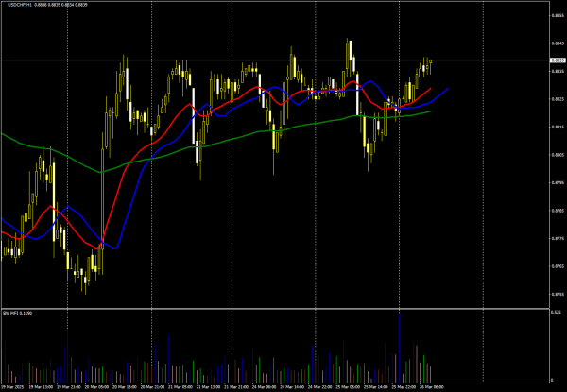Click the 21 Mar 21:00 time label
This screenshot has height=392, width=567.
coord(234,386)
